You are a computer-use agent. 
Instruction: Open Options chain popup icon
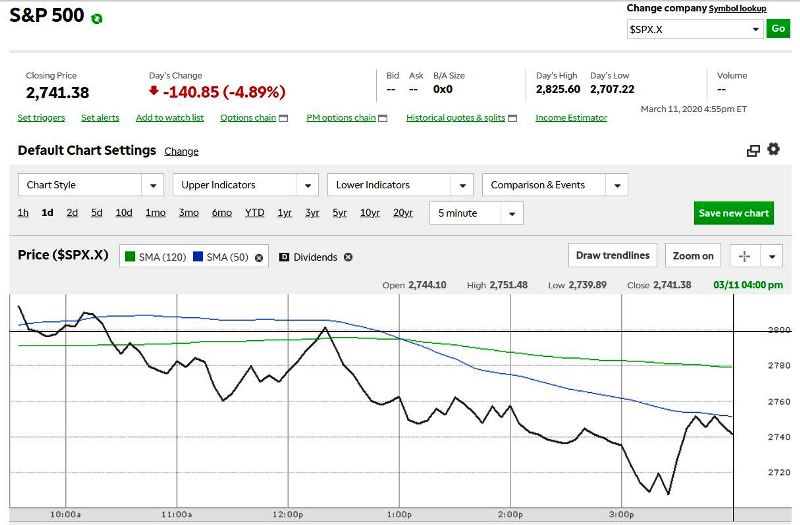point(283,118)
